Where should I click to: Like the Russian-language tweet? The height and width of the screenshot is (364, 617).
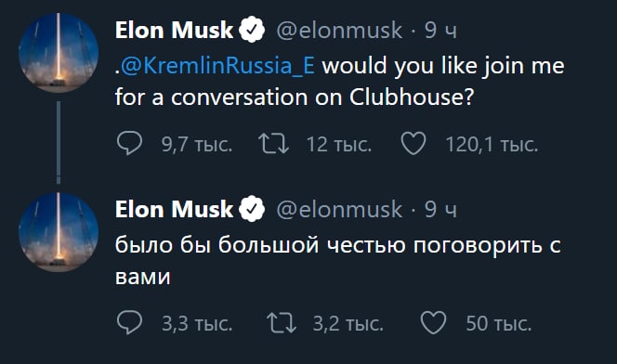(x=433, y=323)
